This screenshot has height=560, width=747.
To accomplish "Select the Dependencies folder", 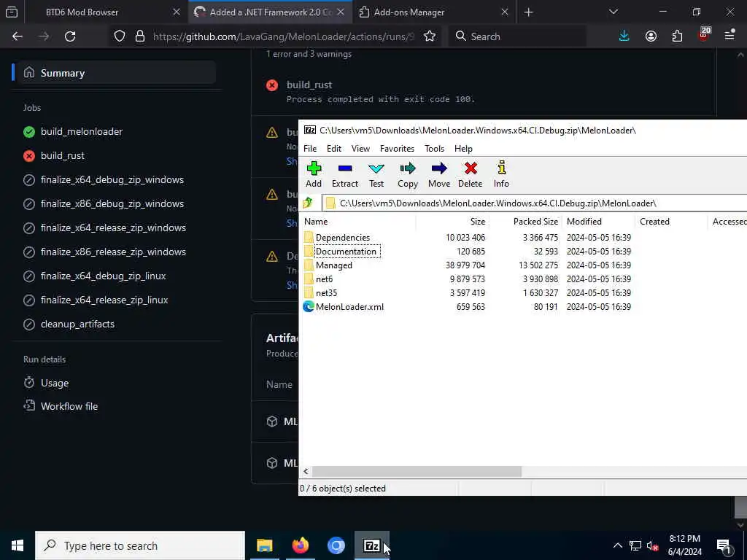I will coord(343,237).
